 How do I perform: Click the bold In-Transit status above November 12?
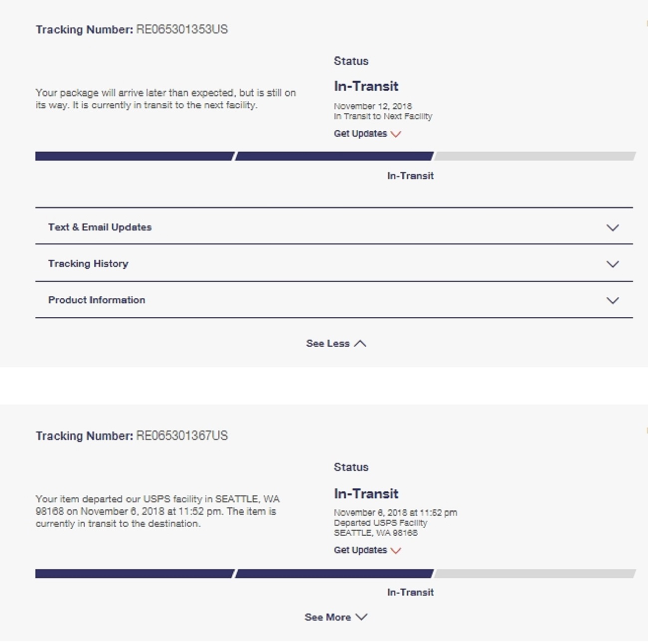click(366, 86)
